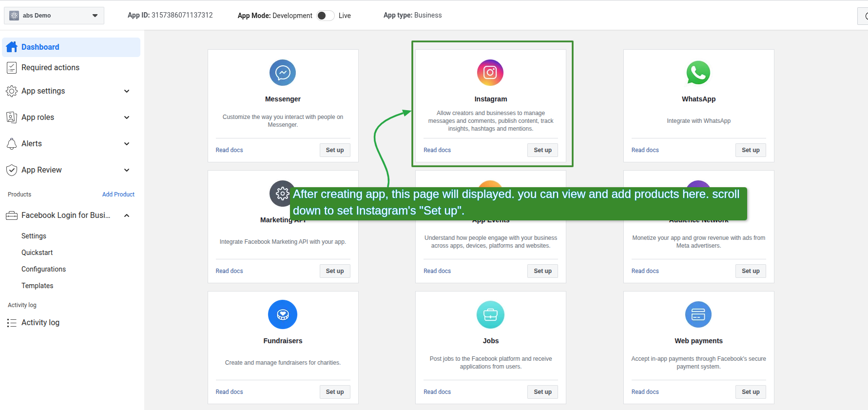The height and width of the screenshot is (410, 868).
Task: Click the Facebook Login card icon
Action: tap(12, 215)
